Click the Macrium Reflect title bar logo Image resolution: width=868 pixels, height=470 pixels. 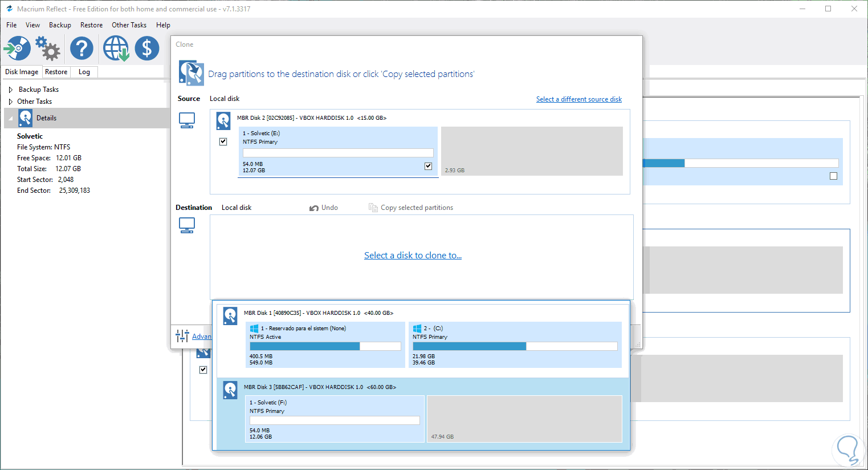[9, 9]
